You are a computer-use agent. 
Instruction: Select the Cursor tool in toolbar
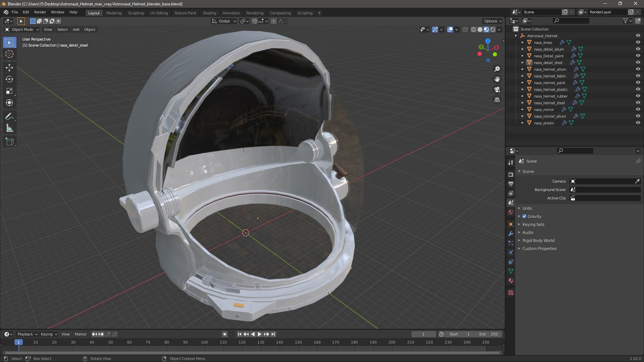9,54
